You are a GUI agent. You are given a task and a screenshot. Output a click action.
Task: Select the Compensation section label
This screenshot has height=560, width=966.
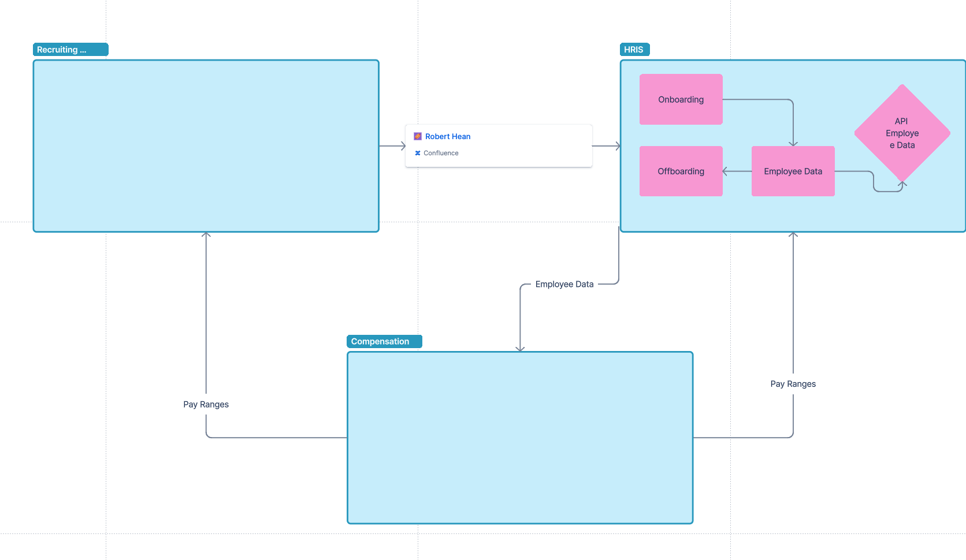point(384,341)
